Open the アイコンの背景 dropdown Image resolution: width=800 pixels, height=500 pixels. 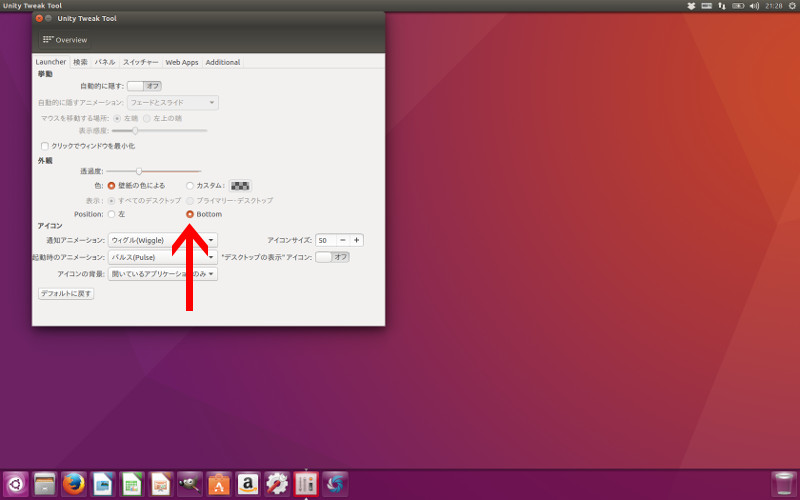coord(163,274)
